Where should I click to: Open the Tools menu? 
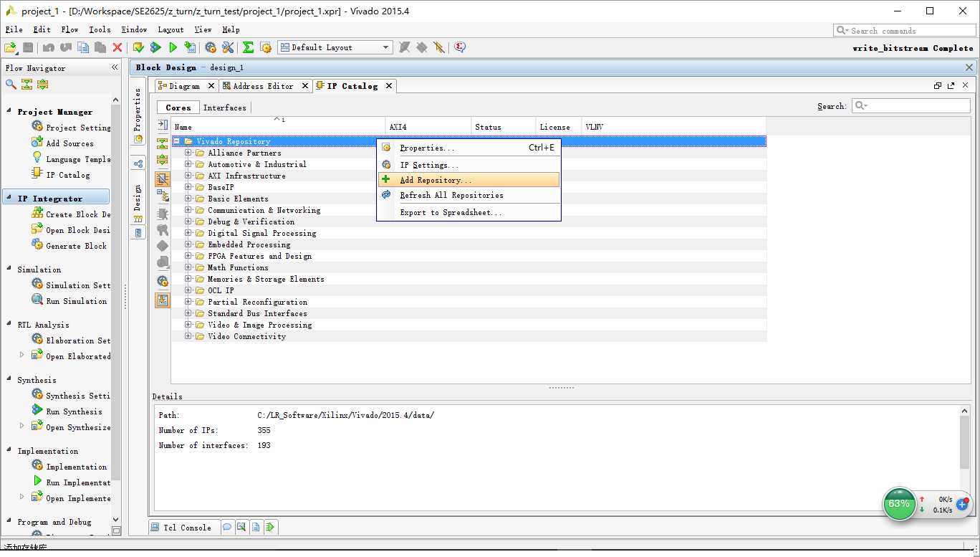click(100, 29)
